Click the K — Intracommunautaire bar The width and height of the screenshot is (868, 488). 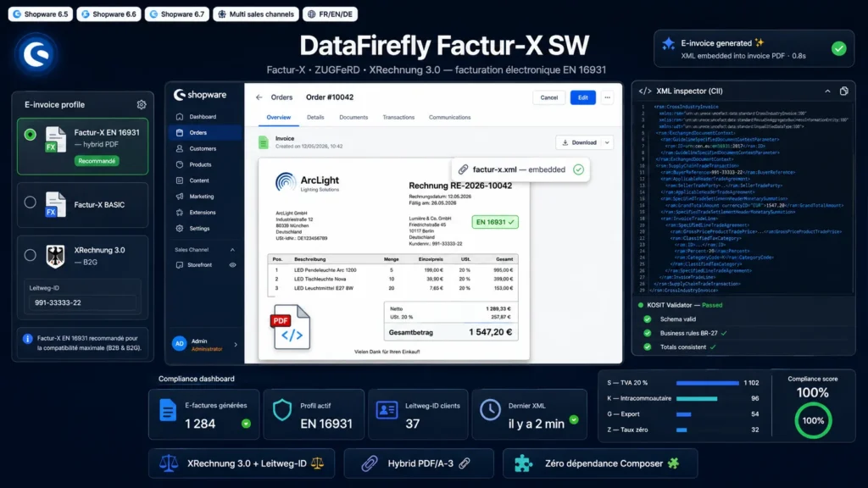click(x=697, y=398)
